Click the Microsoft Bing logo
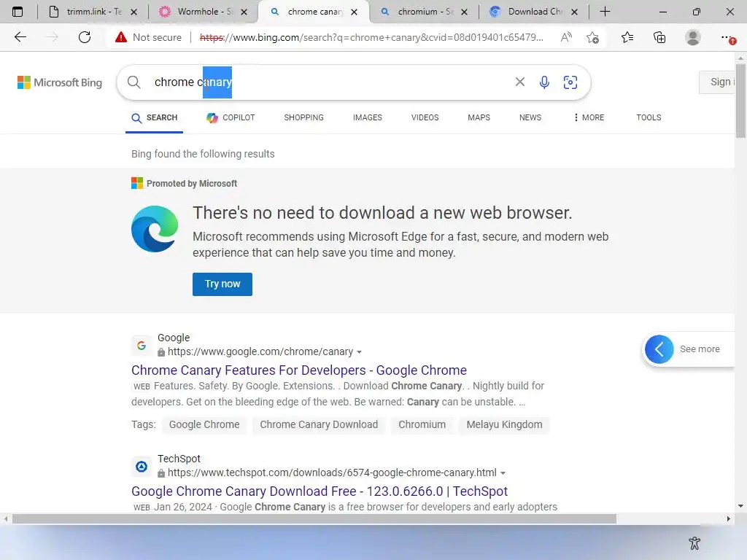Screen dimensions: 747x560 (60, 82)
